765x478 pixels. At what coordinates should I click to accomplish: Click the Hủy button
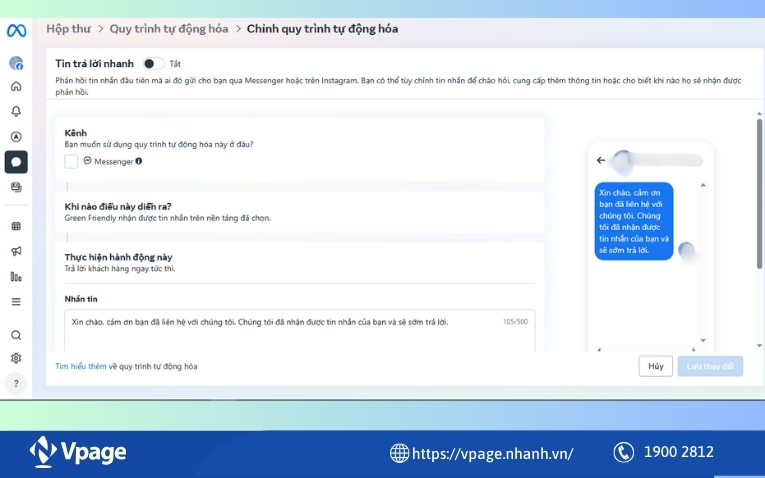point(656,366)
